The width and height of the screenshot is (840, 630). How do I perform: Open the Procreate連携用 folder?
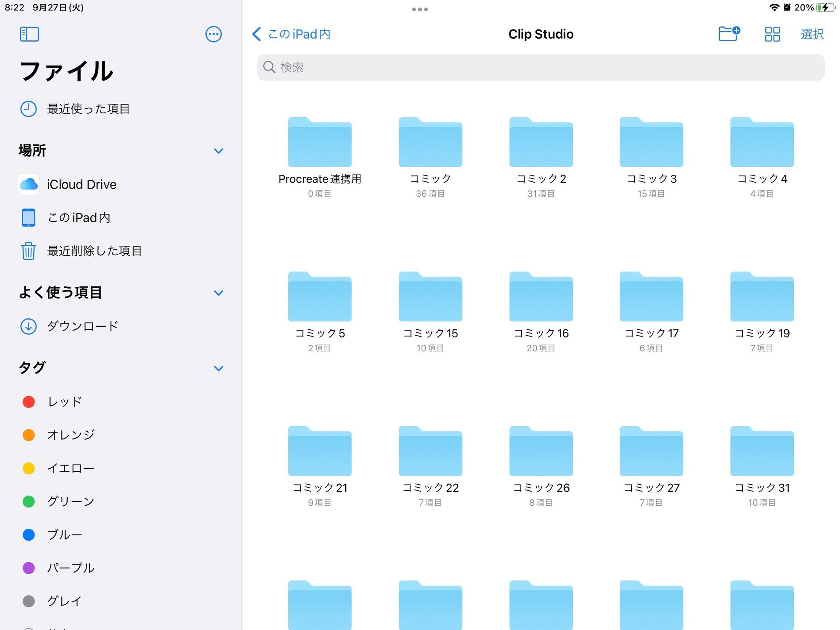tap(320, 142)
